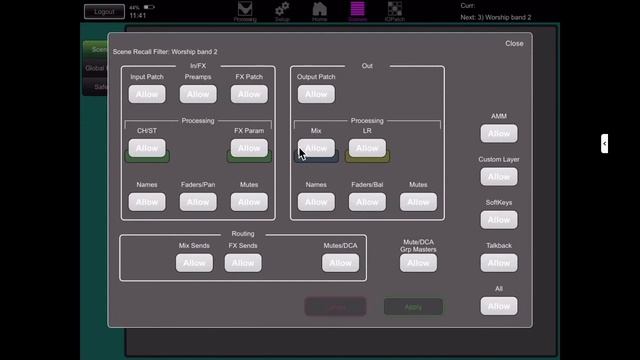
Task: Click the Logout button
Action: (x=104, y=11)
